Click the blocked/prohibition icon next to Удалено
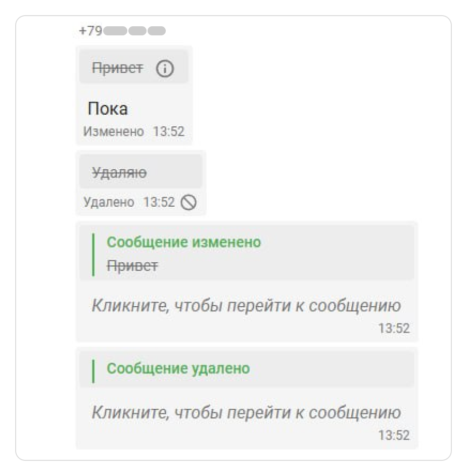 (189, 202)
